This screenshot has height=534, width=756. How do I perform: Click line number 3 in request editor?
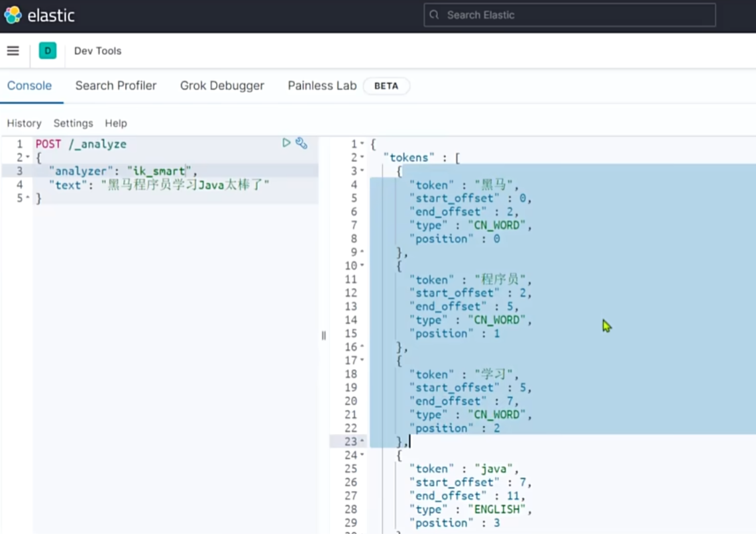(20, 171)
